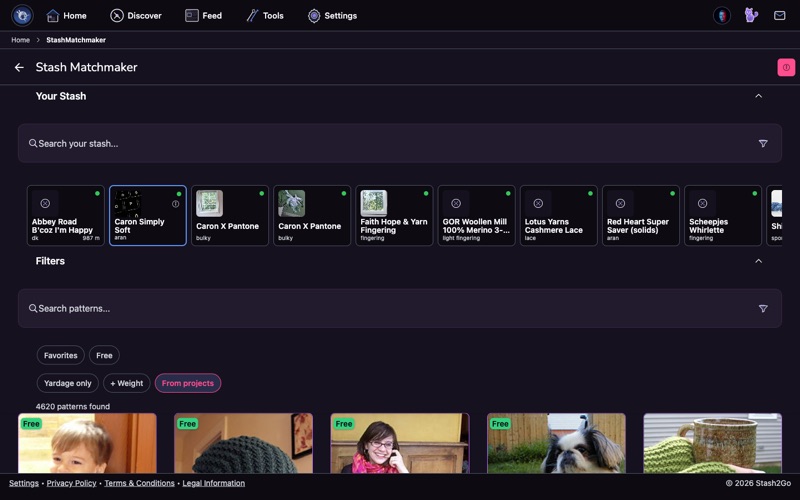Open the woman with pink scarf pattern
Viewport: 800px width, 500px height.
tap(400, 443)
